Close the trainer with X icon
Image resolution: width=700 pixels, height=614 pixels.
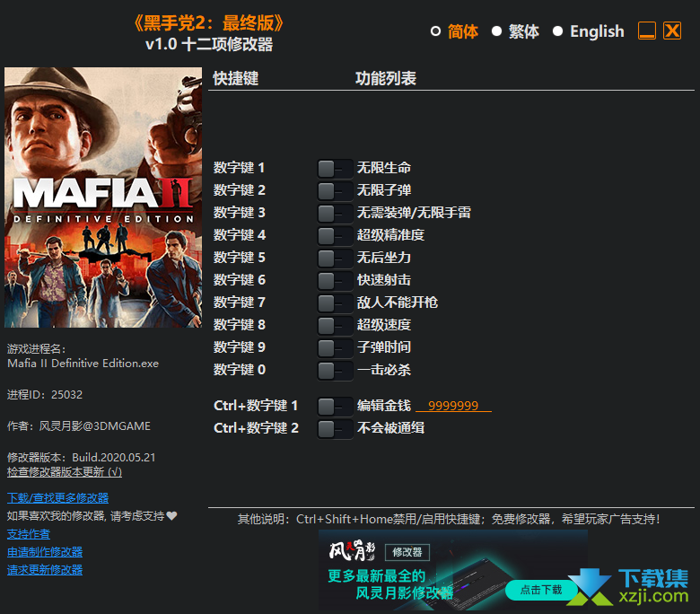click(672, 31)
